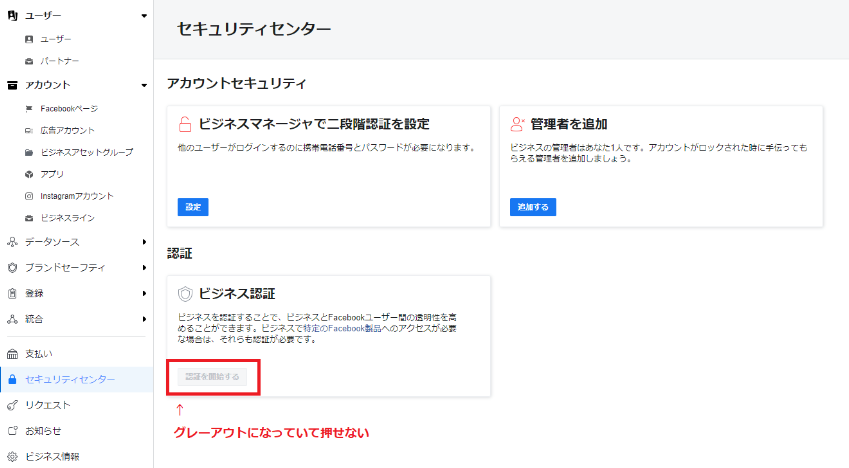
Task: Open 支払い page from the sidebar
Action: tap(39, 354)
